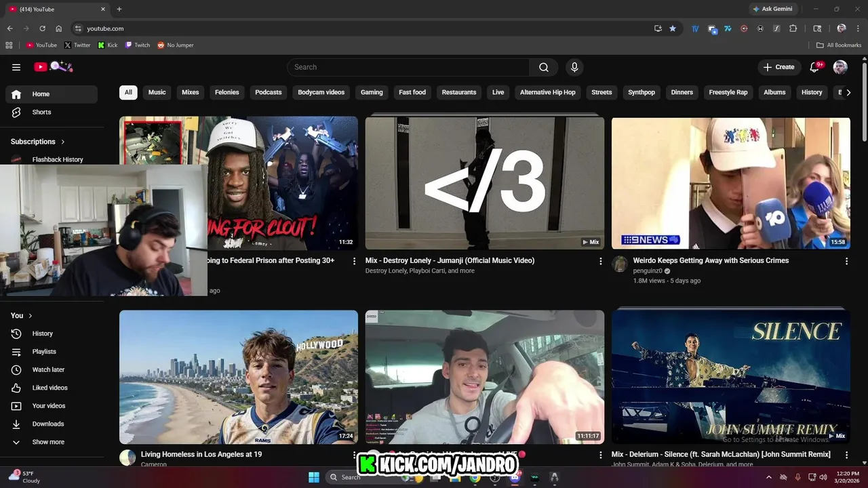Image resolution: width=868 pixels, height=488 pixels.
Task: Select the Freestyle Rap chip
Action: [728, 92]
